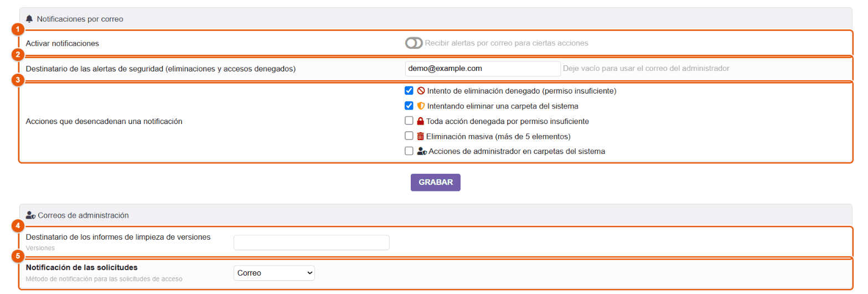
Task: Click Destinatario de los informes de limpieza label
Action: click(118, 237)
